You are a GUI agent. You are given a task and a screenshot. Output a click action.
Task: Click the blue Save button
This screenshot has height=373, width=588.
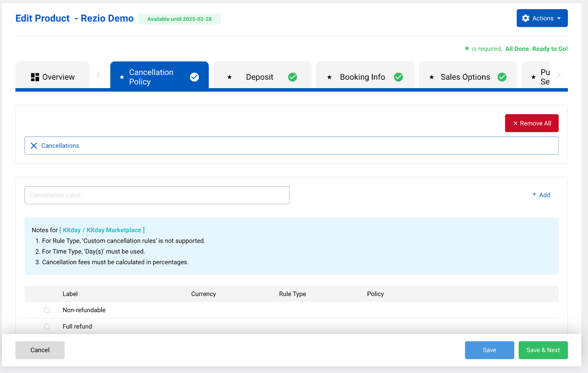(490, 350)
